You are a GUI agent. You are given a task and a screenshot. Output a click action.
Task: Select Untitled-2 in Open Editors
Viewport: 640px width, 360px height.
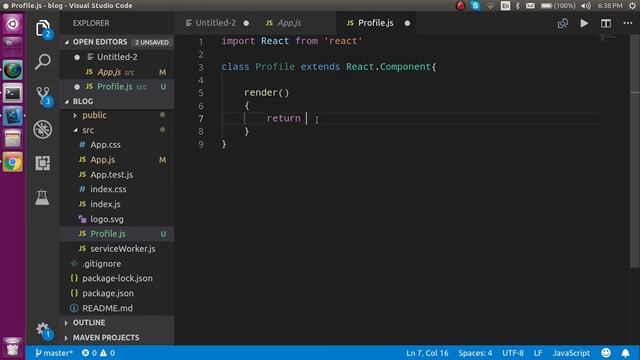pyautogui.click(x=117, y=57)
